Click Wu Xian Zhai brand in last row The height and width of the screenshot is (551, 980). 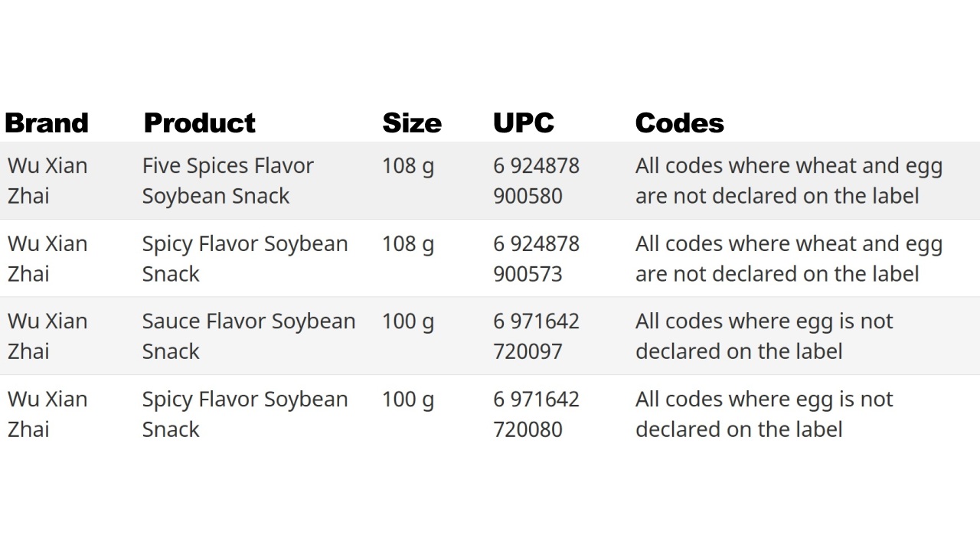[47, 414]
